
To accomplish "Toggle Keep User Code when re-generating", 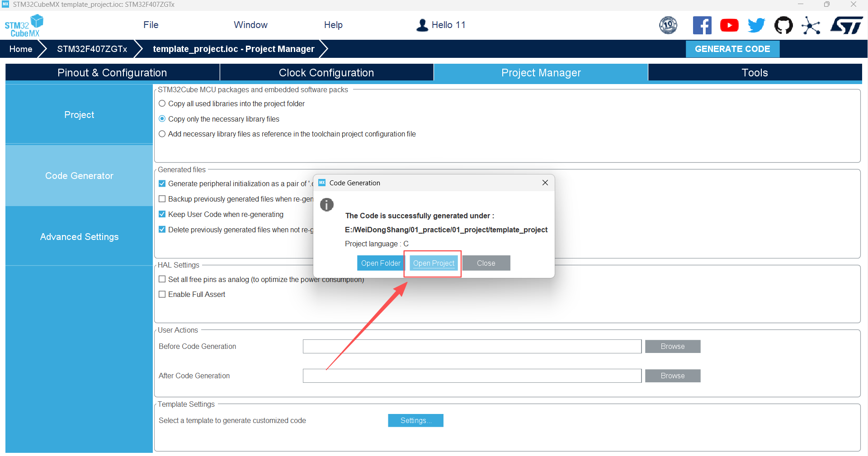I will click(x=162, y=214).
